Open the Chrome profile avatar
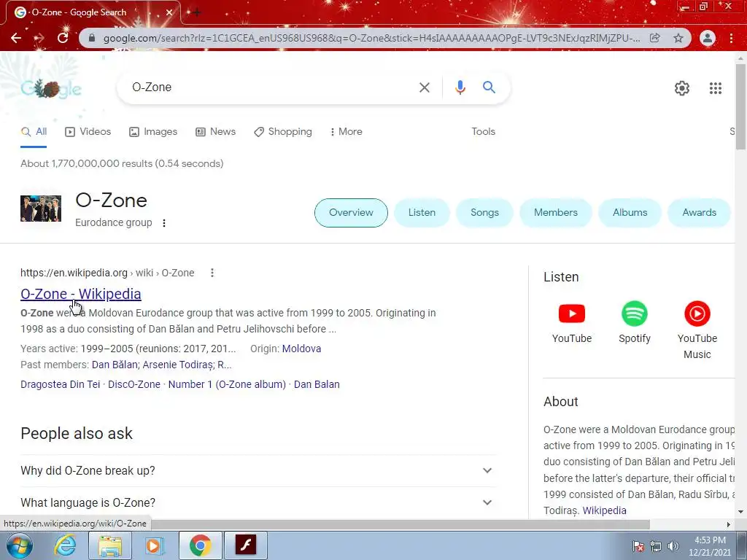 pos(708,38)
